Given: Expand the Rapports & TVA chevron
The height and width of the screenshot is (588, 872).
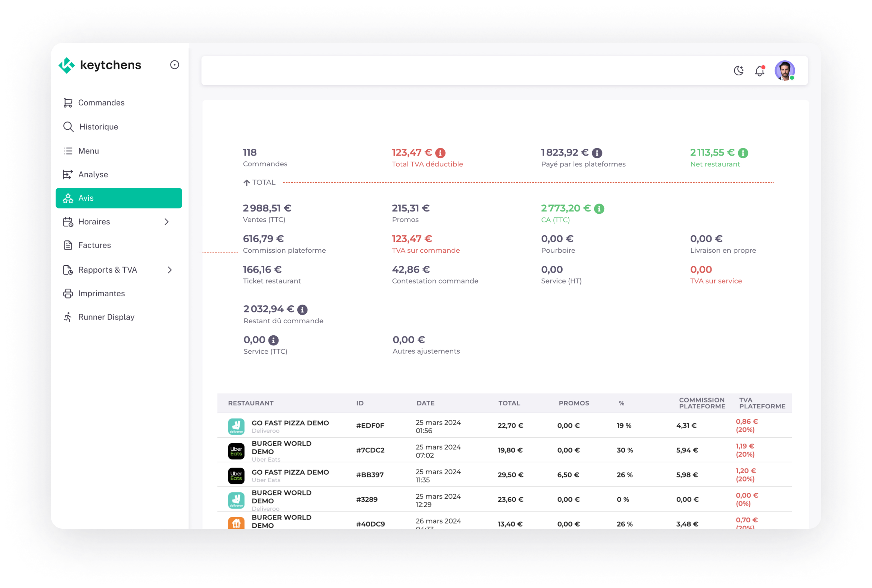Looking at the screenshot, I should click(x=169, y=270).
